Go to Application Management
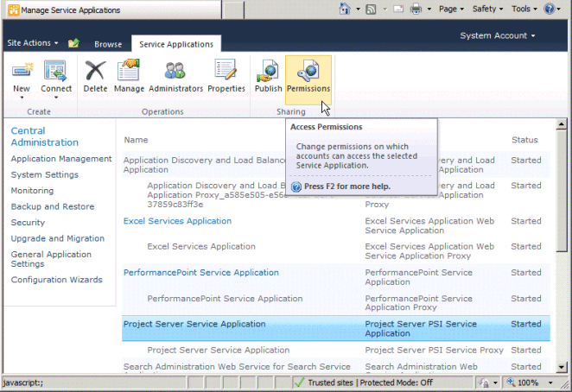The height and width of the screenshot is (392, 572). pyautogui.click(x=61, y=159)
